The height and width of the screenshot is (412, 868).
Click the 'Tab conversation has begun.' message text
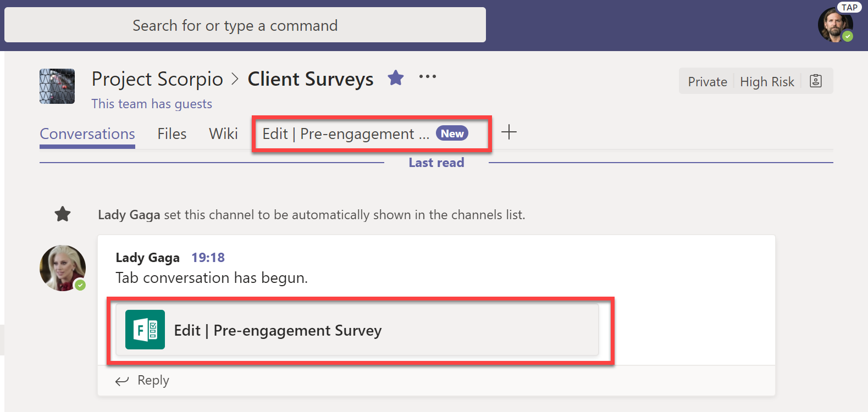click(212, 278)
